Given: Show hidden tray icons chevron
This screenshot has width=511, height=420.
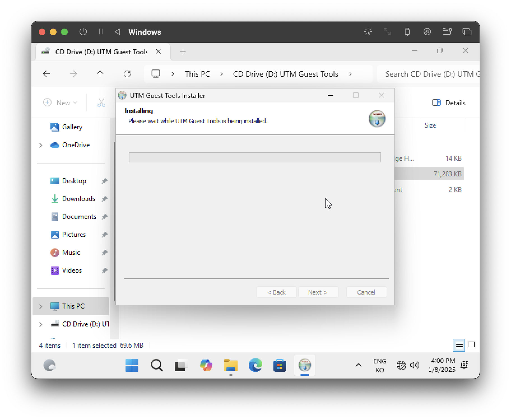Looking at the screenshot, I should pos(358,365).
